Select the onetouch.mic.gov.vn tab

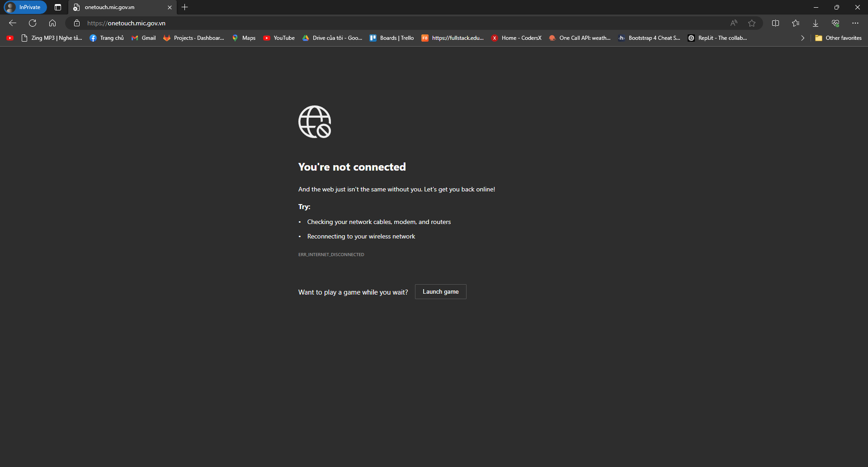[x=118, y=7]
